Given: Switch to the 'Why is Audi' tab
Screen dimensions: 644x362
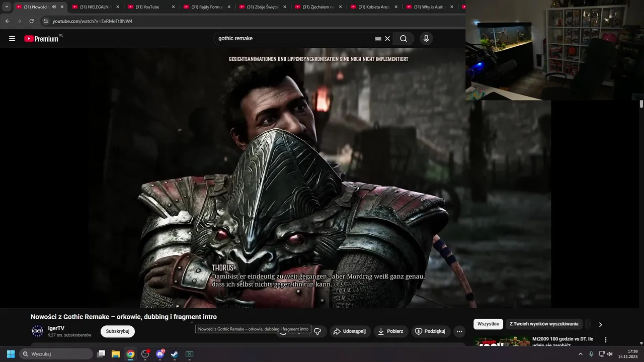Looking at the screenshot, I should tap(429, 7).
